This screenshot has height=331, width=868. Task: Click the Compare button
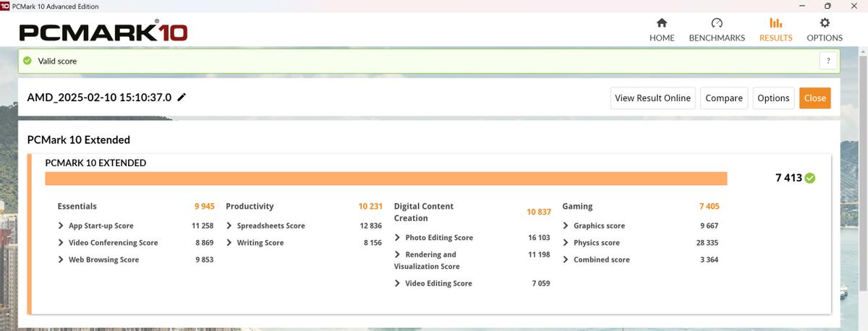click(x=723, y=98)
